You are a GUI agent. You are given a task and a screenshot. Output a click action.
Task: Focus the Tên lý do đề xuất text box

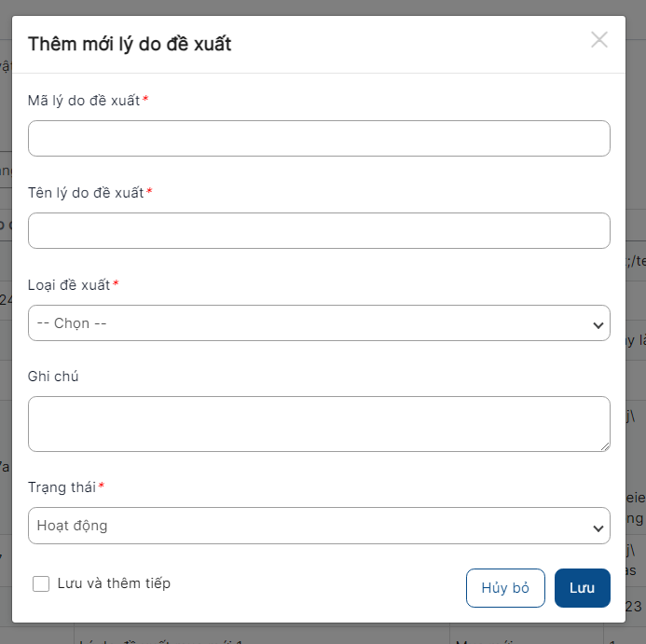point(319,230)
